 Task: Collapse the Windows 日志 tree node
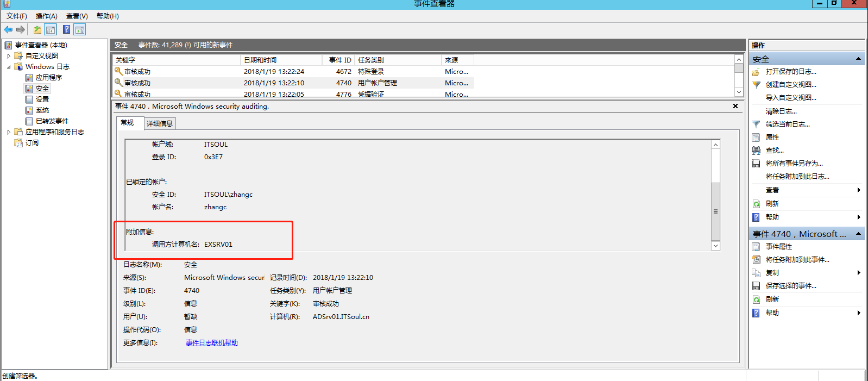[9, 67]
